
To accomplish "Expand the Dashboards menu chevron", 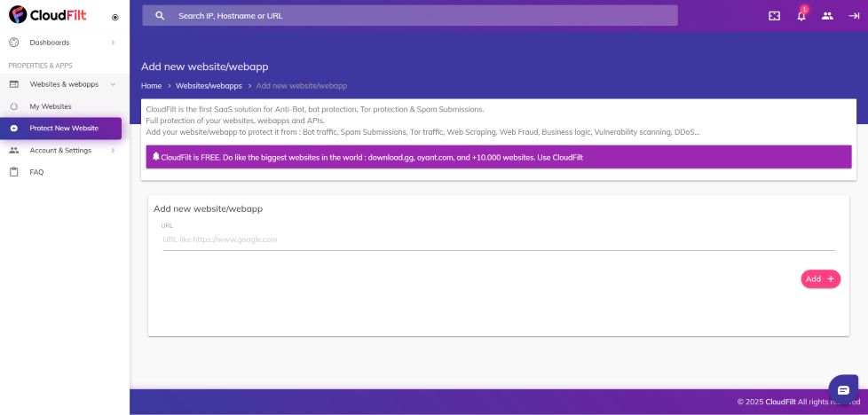I will click(x=113, y=43).
